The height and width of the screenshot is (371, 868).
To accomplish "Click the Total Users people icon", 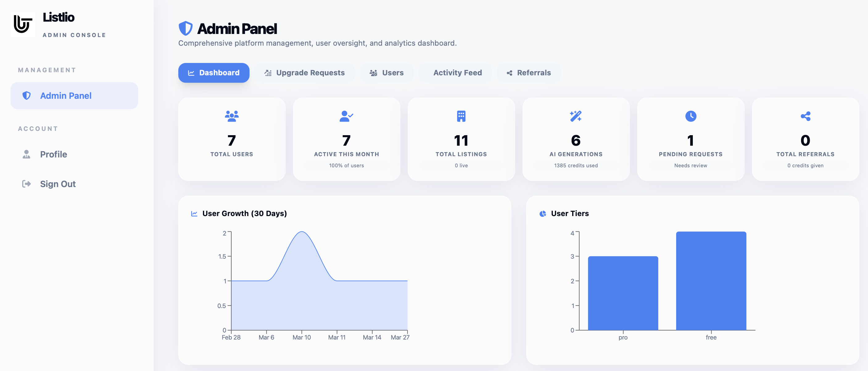I will click(231, 116).
